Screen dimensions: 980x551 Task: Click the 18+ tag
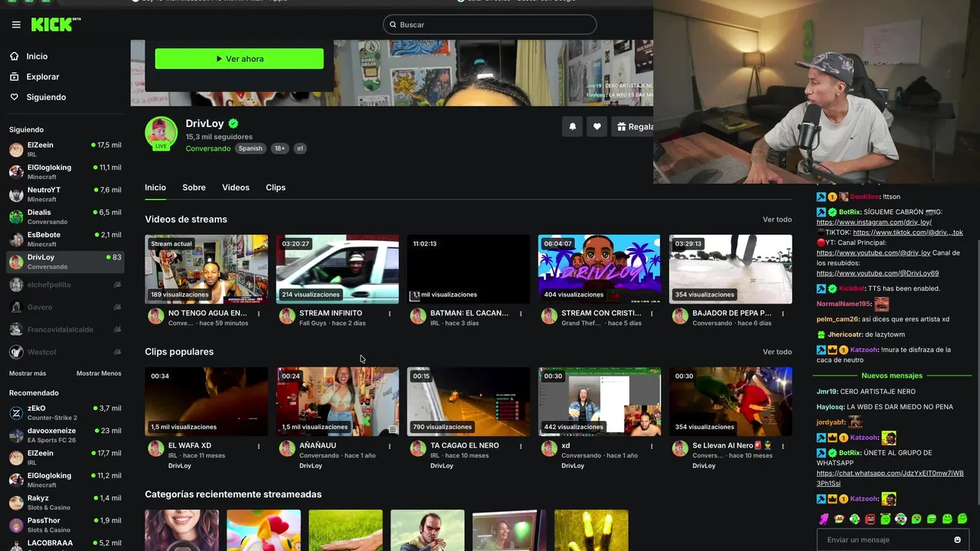[279, 148]
